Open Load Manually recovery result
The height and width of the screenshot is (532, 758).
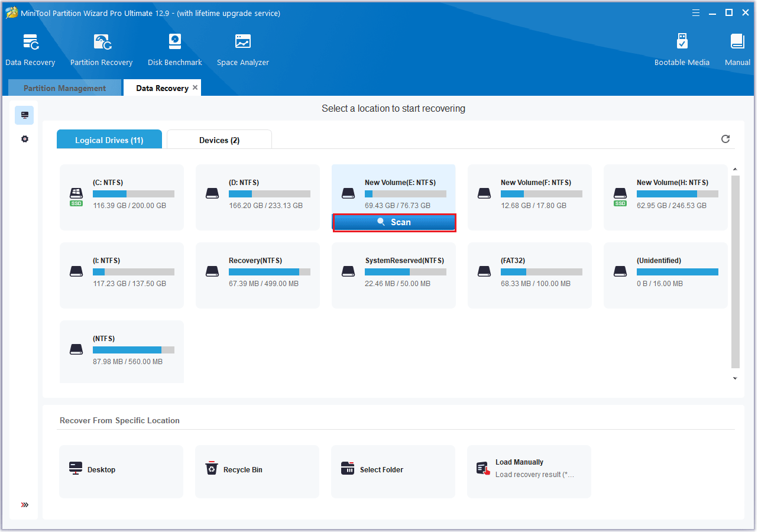[x=529, y=472]
